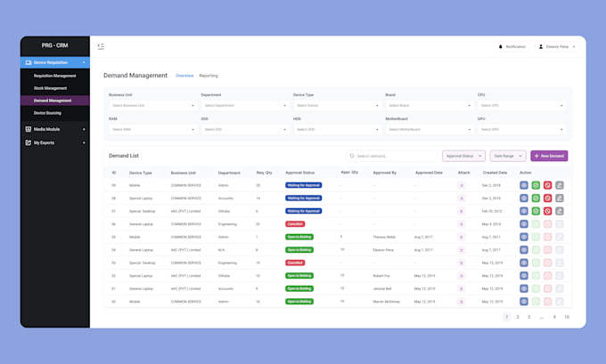Show demand ID 50 details via eye icon

coord(524,302)
